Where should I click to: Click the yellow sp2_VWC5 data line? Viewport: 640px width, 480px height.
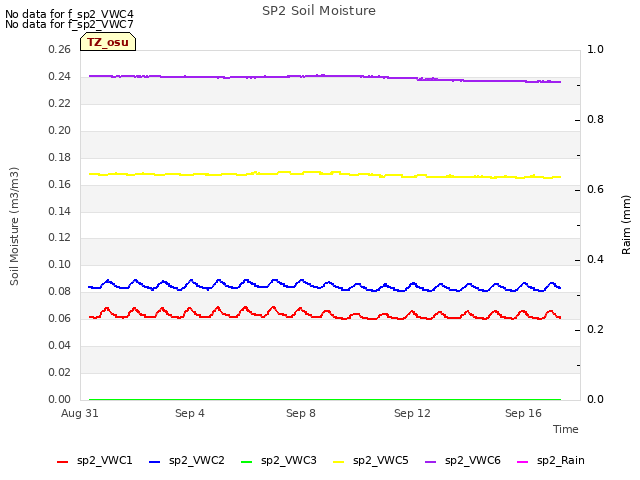[x=325, y=174]
